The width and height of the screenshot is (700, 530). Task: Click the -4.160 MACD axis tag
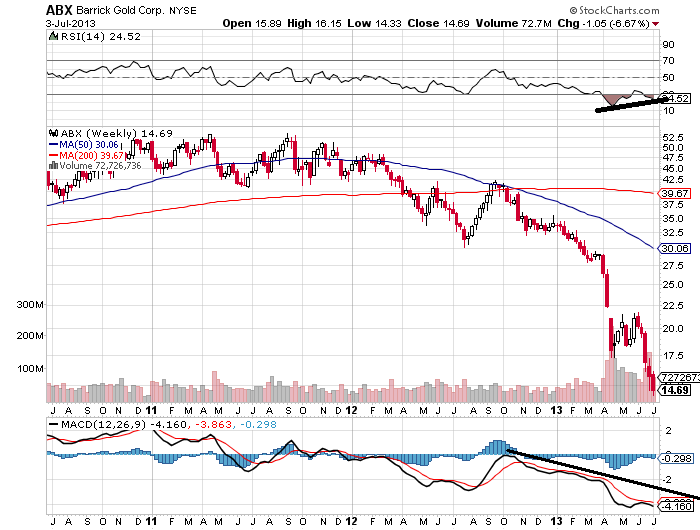click(x=676, y=506)
